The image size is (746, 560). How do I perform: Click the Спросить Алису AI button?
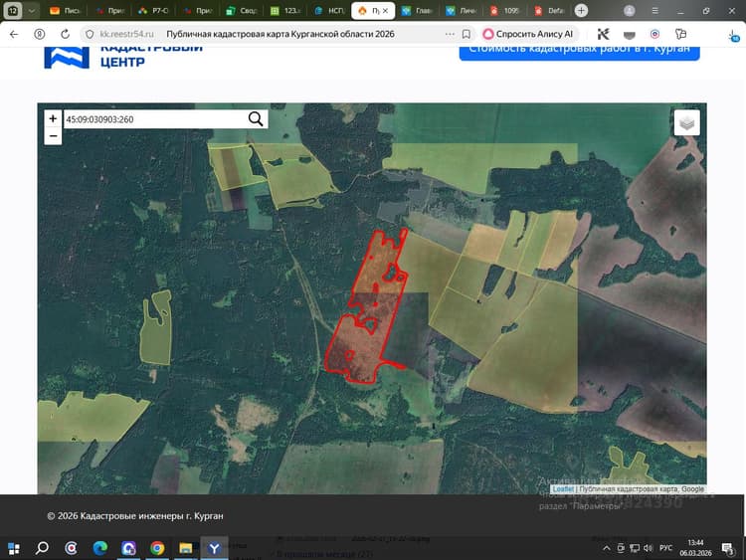(x=528, y=34)
